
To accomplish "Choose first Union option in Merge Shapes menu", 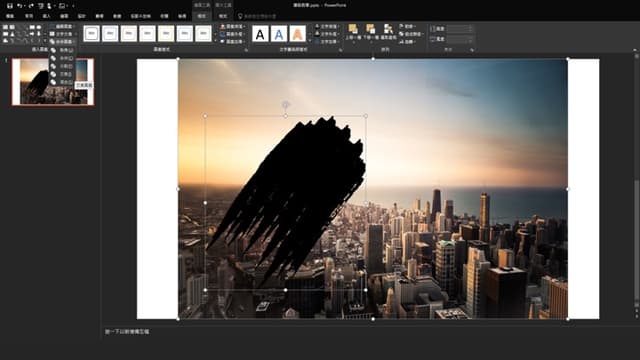I will coord(62,50).
